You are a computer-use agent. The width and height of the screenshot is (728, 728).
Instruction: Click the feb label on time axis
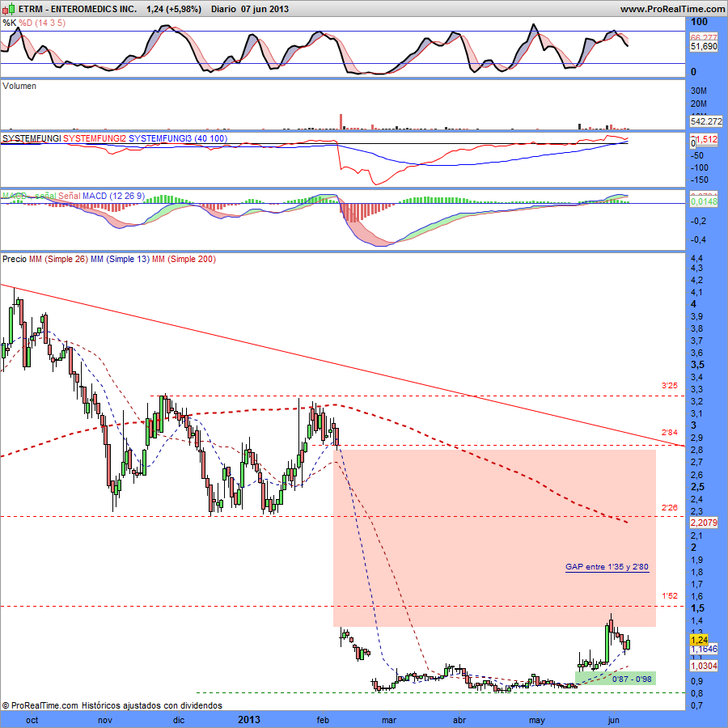click(323, 720)
